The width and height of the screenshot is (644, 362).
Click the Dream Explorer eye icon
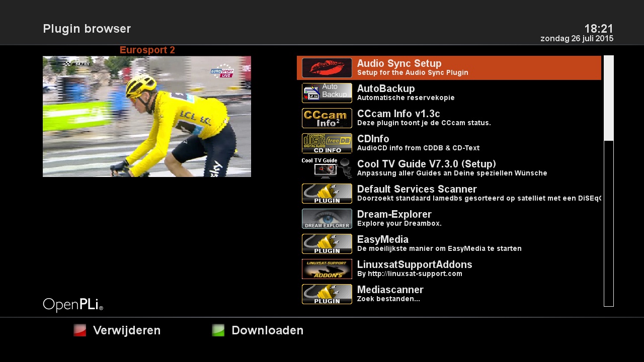327,219
